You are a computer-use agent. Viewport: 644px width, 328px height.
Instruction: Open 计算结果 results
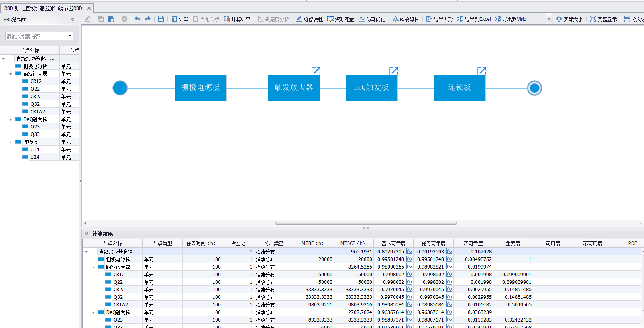[237, 19]
